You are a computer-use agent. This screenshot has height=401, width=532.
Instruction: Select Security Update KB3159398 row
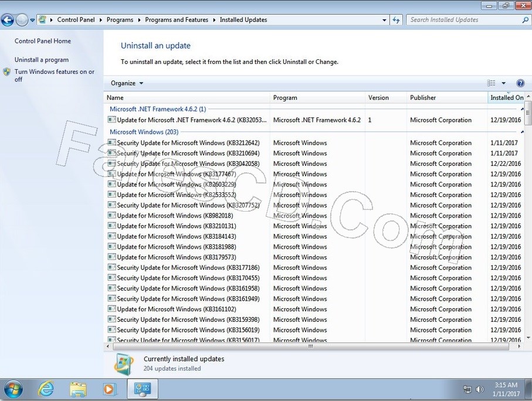coord(314,320)
